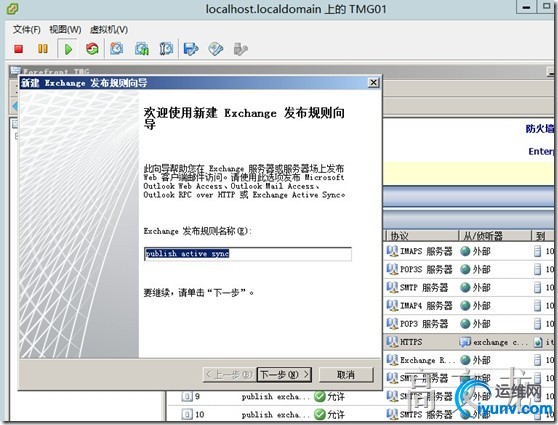Click the greyed-out last toolbar icon
Viewport: 558px width, 425px height.
[x=241, y=49]
